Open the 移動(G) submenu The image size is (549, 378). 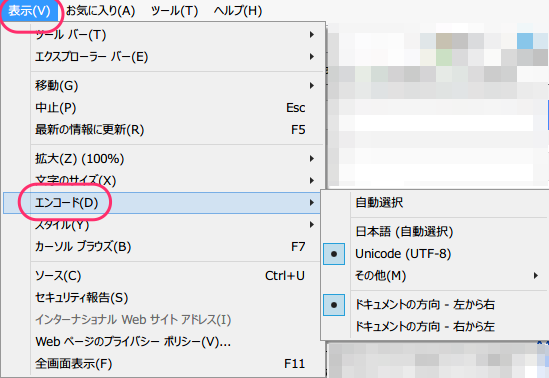pos(163,85)
